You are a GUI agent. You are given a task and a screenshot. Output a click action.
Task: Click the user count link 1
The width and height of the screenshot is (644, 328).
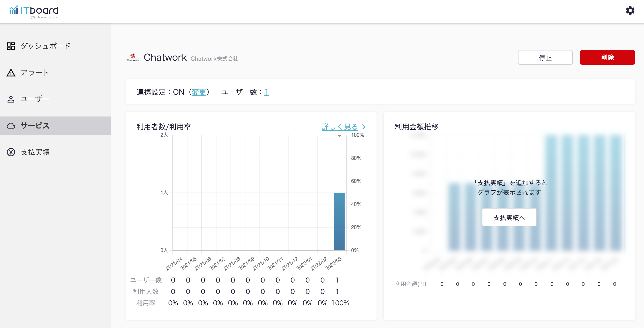coord(267,92)
